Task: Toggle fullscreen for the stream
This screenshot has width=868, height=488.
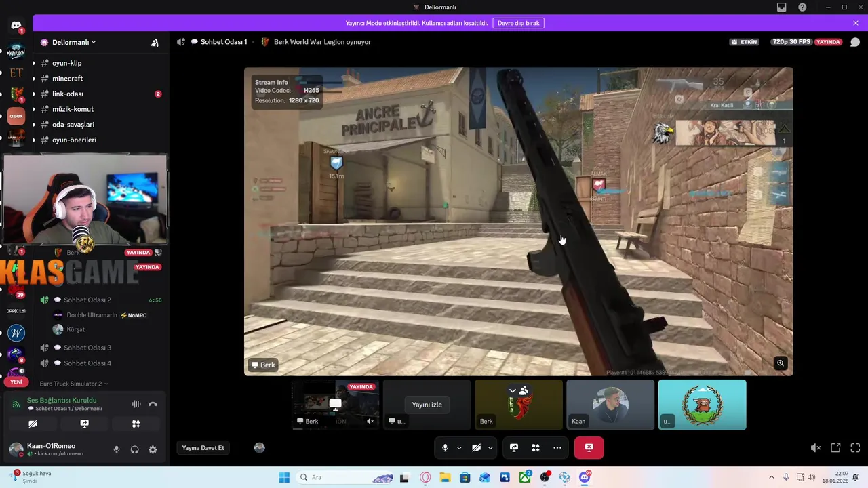Action: 855,447
